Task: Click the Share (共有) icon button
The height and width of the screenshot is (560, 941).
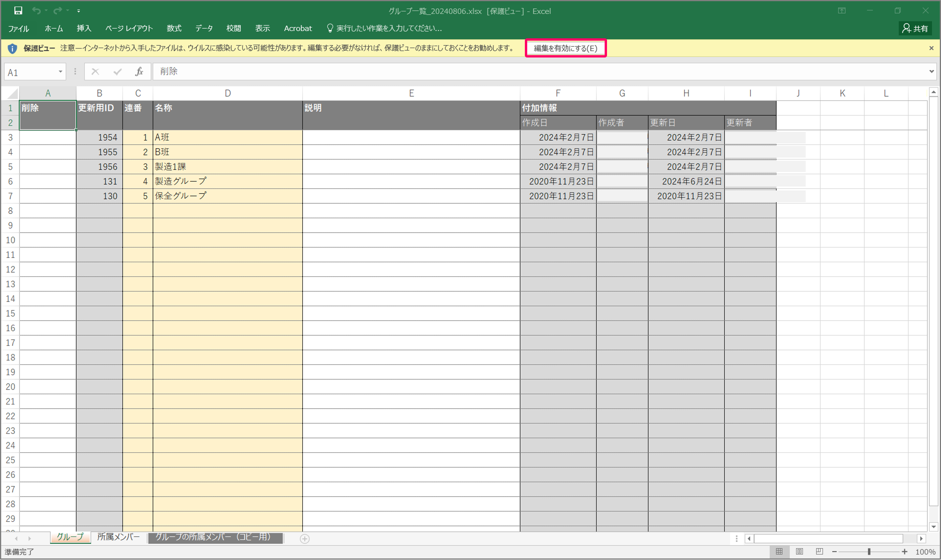Action: 915,28
